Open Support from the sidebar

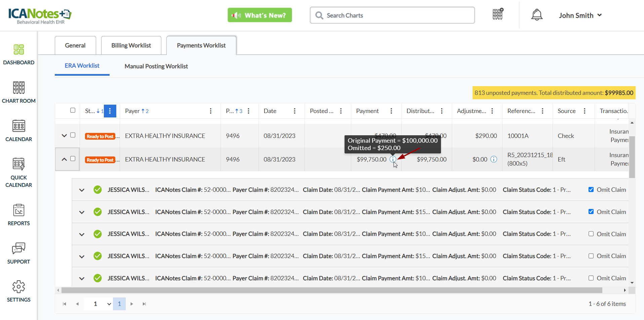[19, 253]
